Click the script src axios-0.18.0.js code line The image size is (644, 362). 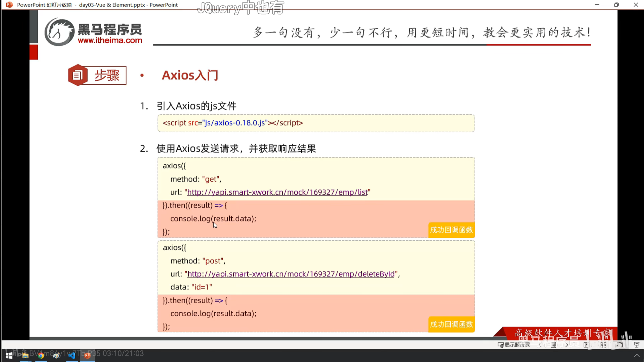[233, 123]
